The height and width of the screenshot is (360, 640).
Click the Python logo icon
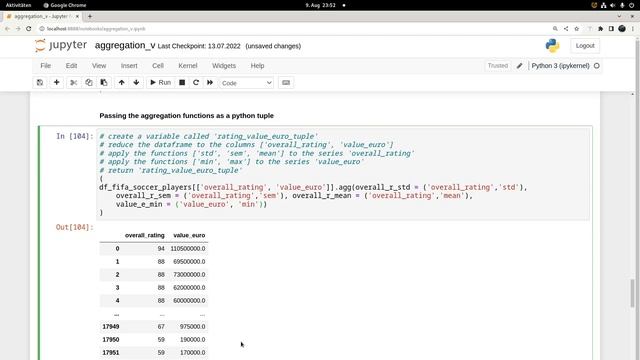coord(552,46)
